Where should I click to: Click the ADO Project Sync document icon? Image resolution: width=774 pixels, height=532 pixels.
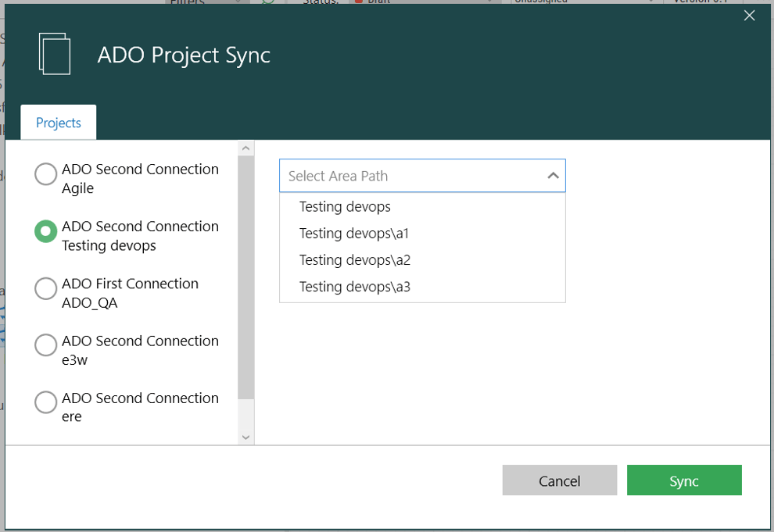pos(52,52)
